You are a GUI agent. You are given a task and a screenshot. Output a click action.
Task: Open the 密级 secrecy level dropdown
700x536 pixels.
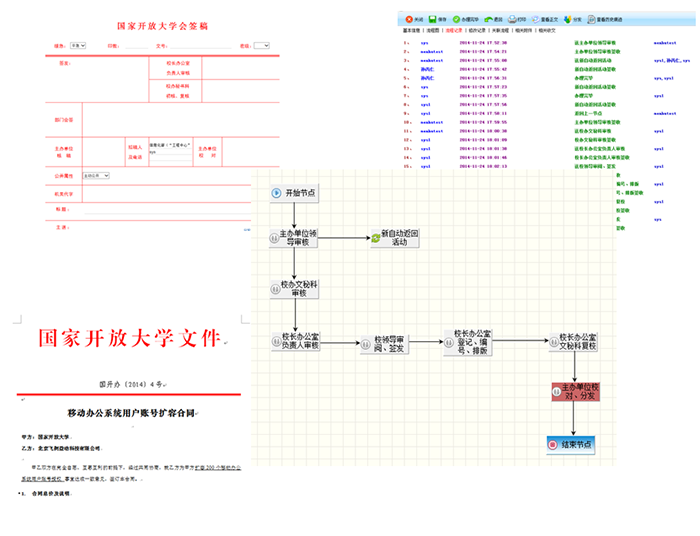pos(261,46)
